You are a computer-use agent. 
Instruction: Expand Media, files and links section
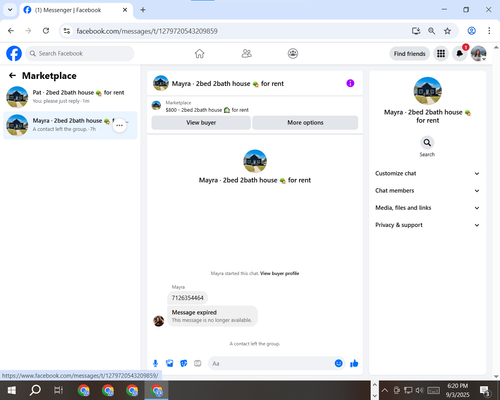coord(427,208)
